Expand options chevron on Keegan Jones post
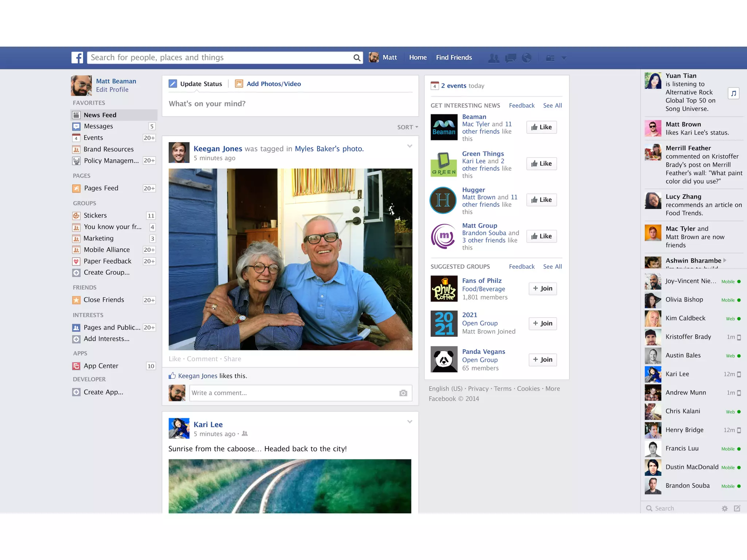747x560 pixels. click(x=410, y=146)
